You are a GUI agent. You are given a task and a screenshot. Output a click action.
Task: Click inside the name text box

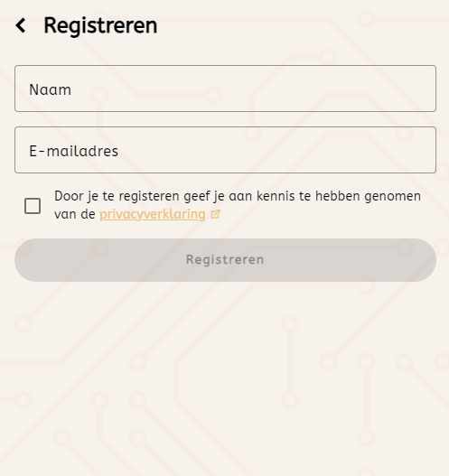tap(225, 89)
